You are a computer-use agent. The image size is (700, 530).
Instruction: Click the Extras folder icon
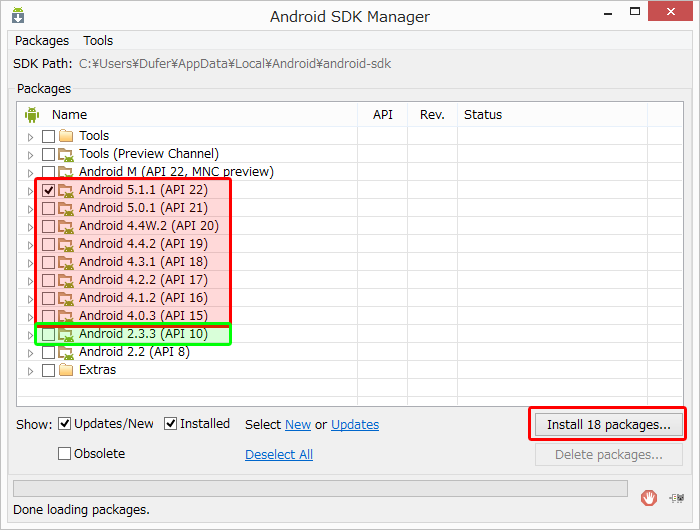point(66,370)
